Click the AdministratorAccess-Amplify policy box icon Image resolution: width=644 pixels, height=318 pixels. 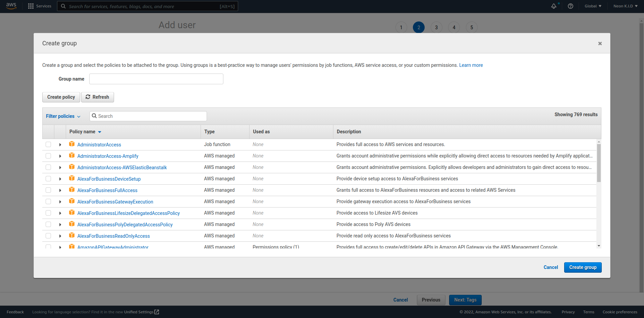click(x=72, y=155)
